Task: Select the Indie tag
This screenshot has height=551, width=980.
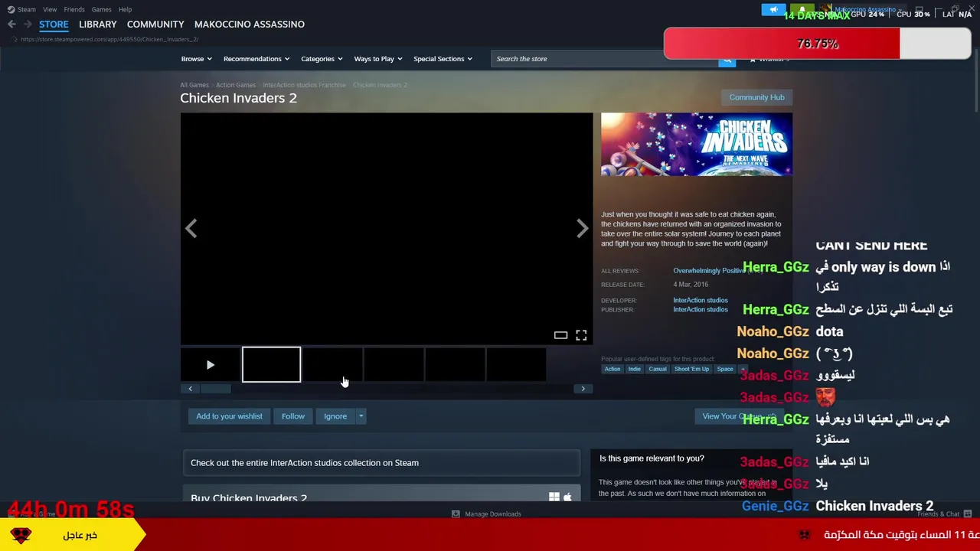Action: pos(635,369)
